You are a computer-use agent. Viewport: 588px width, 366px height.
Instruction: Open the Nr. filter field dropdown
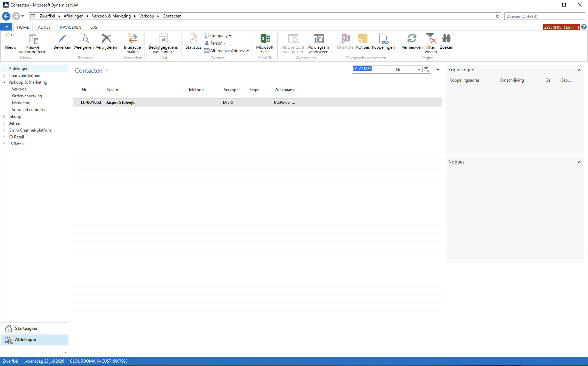point(418,70)
